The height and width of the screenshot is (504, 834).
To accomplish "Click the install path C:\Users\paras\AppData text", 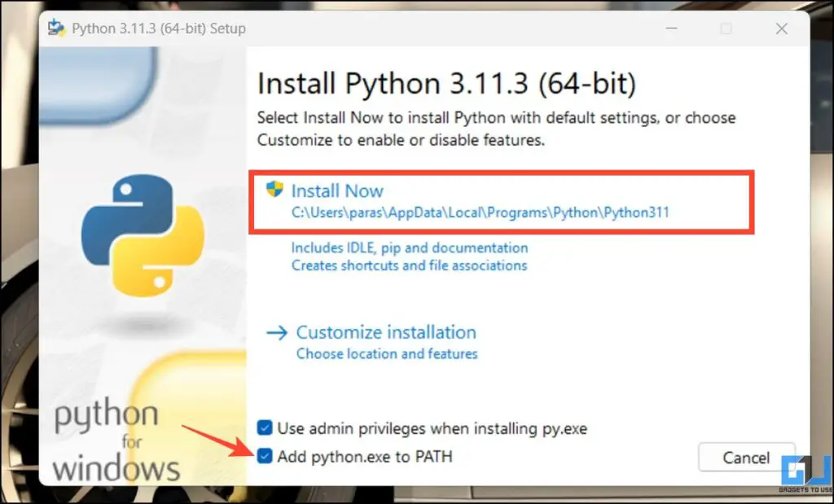I will (480, 213).
